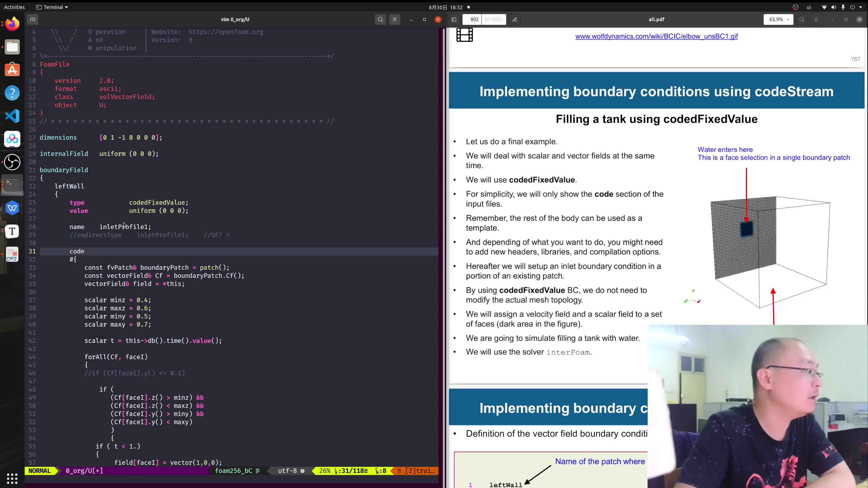Toggle the PDF viewer side pane
Image resolution: width=868 pixels, height=488 pixels.
click(454, 19)
